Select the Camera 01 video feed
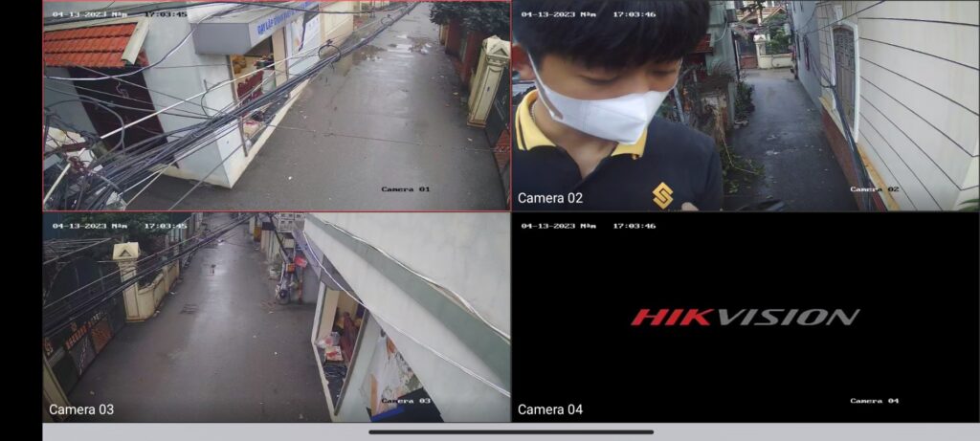Screen dimensions: 980x441 click(x=277, y=105)
